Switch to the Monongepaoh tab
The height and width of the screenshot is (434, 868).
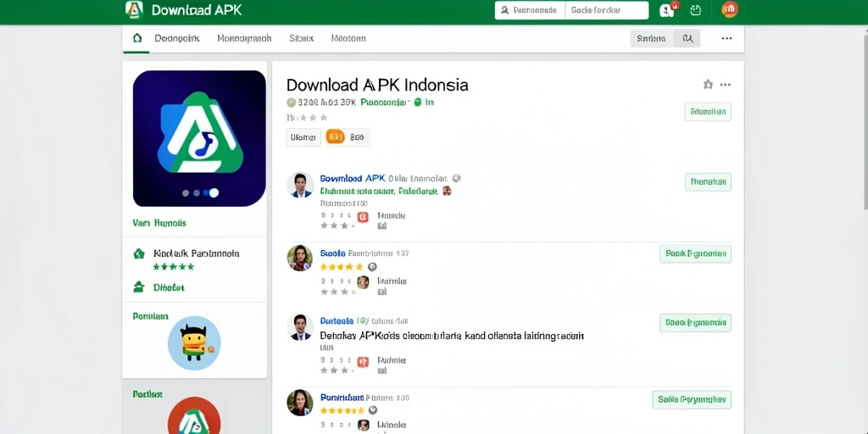[x=244, y=38]
